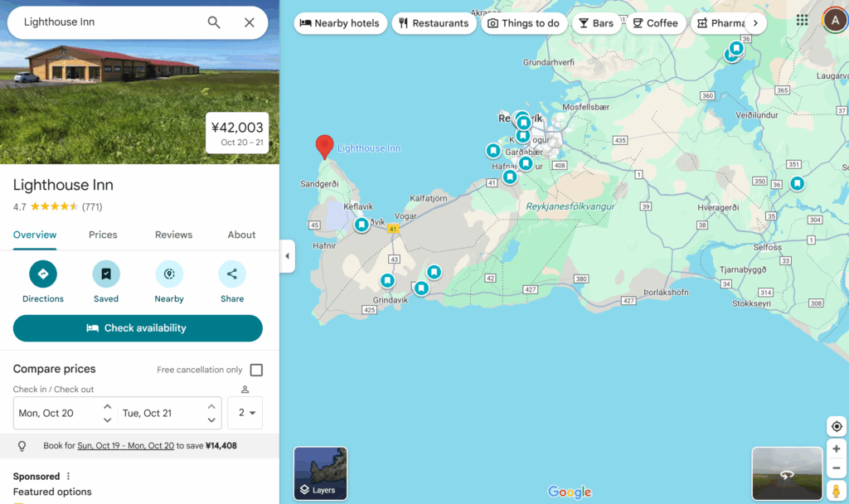The image size is (849, 504).
Task: Click the Stokkseyri town label
Action: [x=751, y=303]
